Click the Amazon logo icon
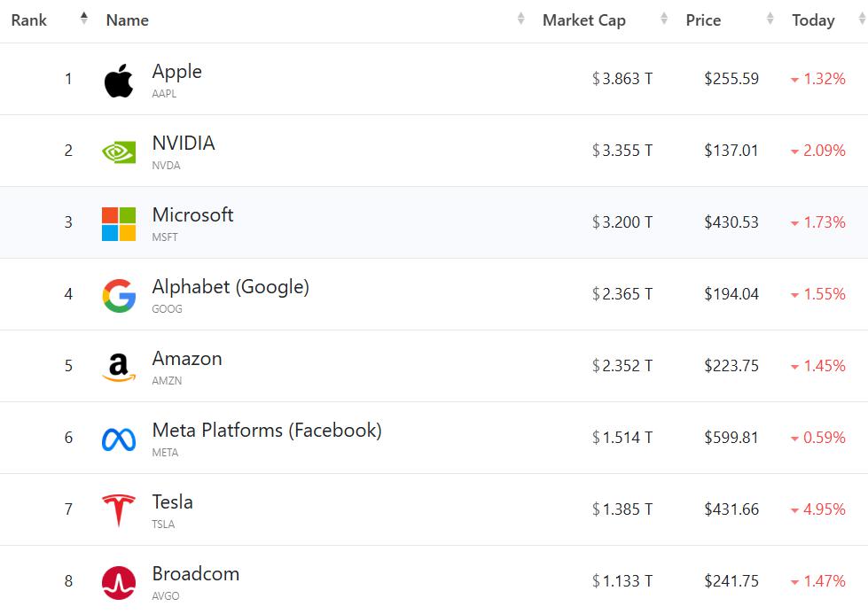 [119, 367]
